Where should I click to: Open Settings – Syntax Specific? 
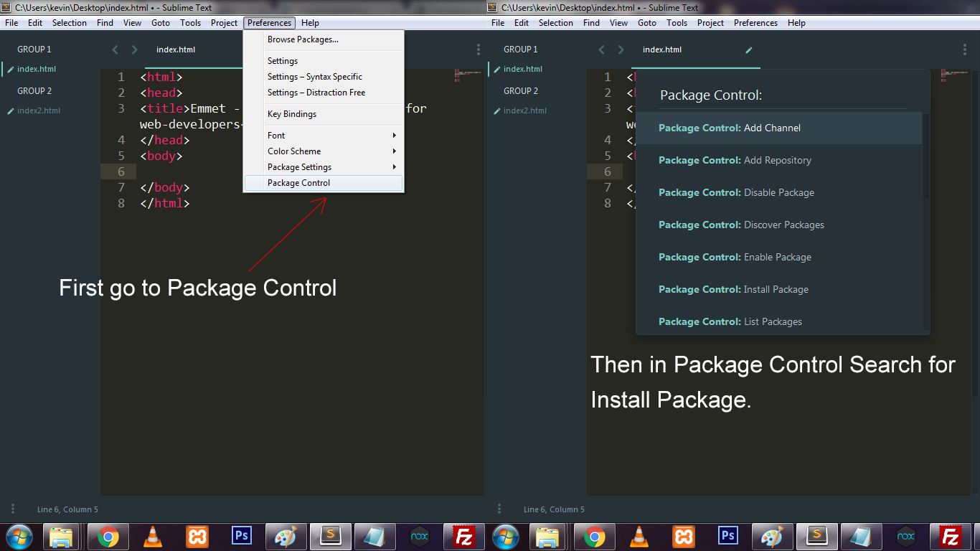point(324,77)
